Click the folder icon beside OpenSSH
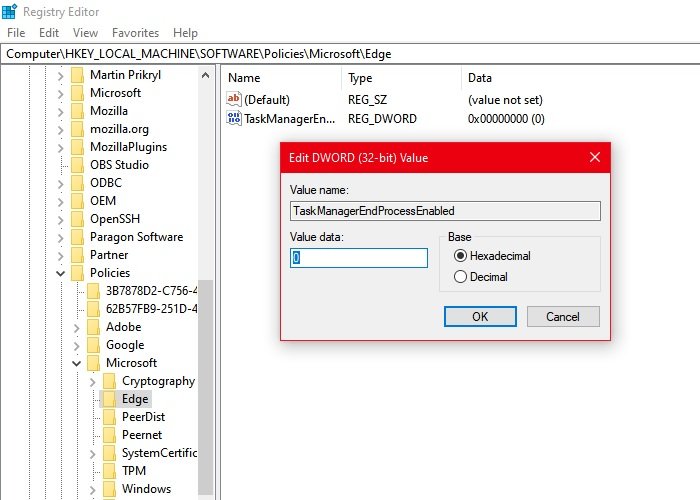 click(78, 219)
